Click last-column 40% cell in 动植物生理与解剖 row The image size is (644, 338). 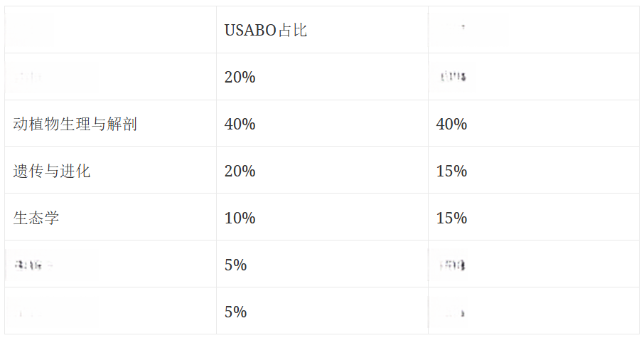coord(534,123)
